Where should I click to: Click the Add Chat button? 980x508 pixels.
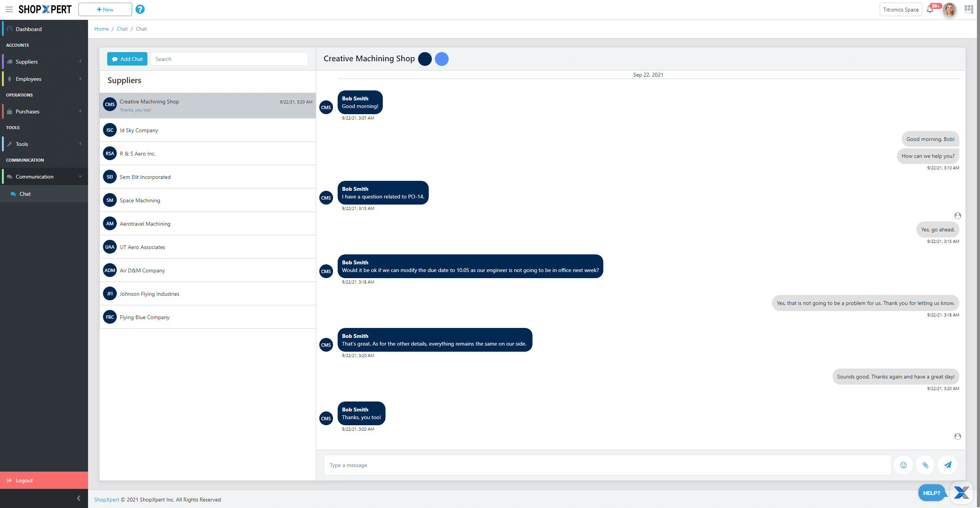click(x=127, y=59)
